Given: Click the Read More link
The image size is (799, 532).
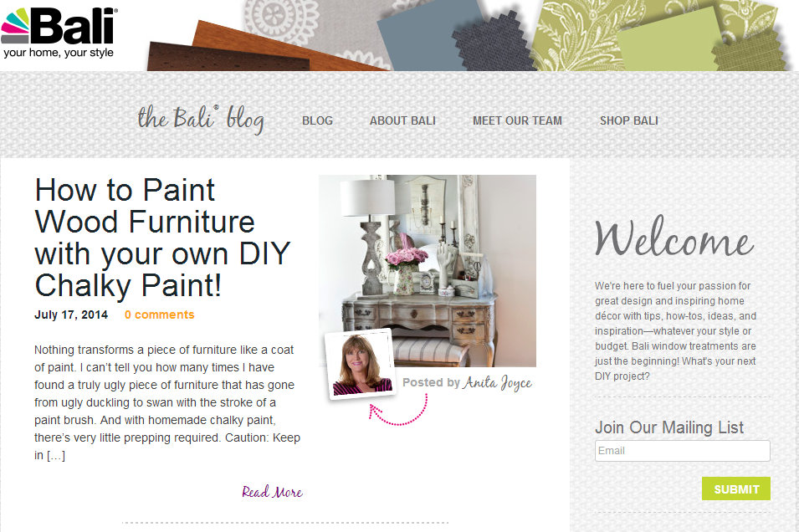Looking at the screenshot, I should [272, 492].
